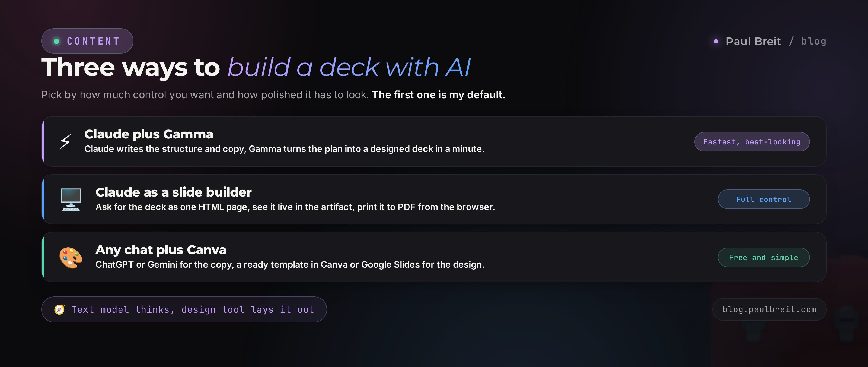Click the 'Fastest, best-looking' tag
The height and width of the screenshot is (367, 868).
click(752, 142)
